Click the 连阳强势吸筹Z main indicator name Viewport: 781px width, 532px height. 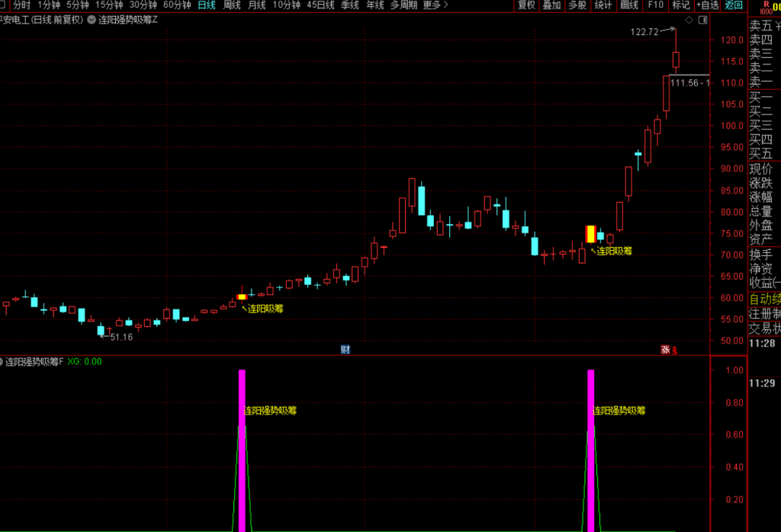click(128, 20)
